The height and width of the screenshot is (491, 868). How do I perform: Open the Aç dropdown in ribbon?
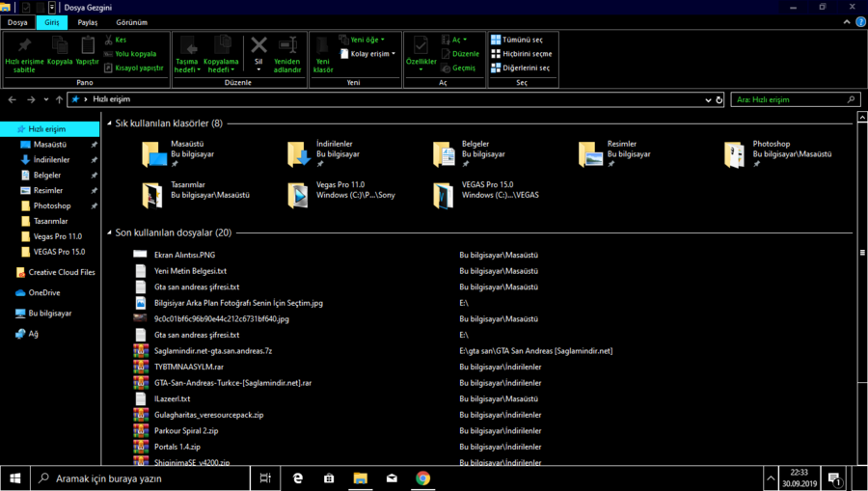(x=454, y=40)
